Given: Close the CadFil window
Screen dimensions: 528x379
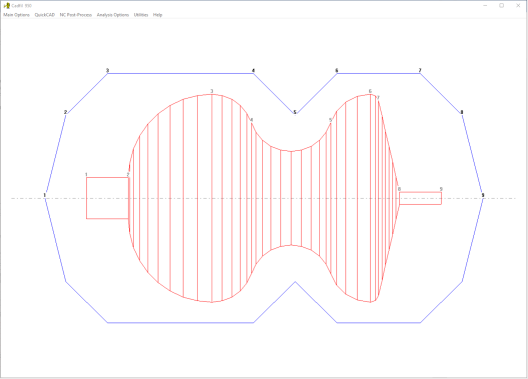Looking at the screenshot, I should tap(518, 5).
